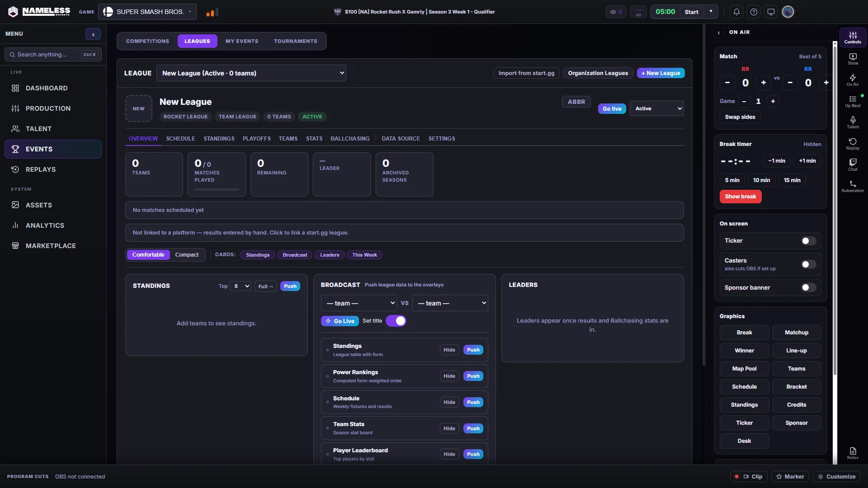Image resolution: width=868 pixels, height=488 pixels.
Task: Collapse the menu sidebar chevron
Action: click(x=93, y=34)
